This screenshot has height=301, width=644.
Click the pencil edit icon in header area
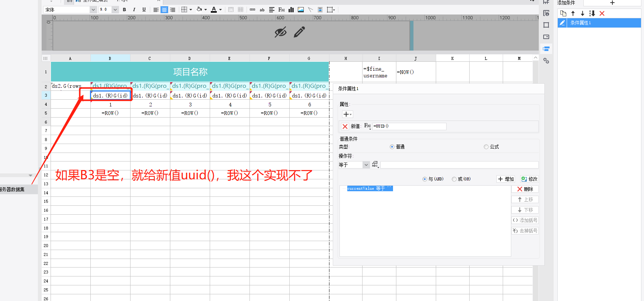[x=299, y=32]
